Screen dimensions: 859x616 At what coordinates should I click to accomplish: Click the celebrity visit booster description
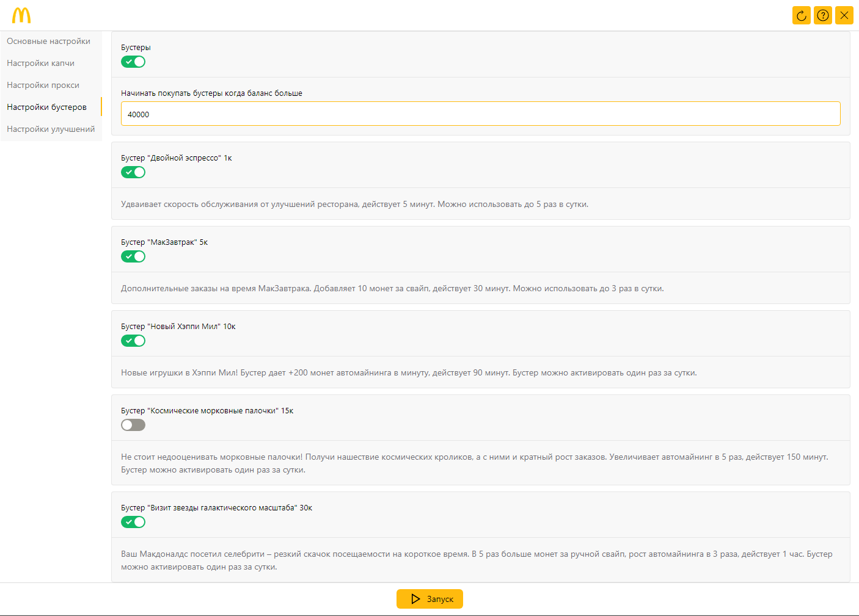(477, 560)
